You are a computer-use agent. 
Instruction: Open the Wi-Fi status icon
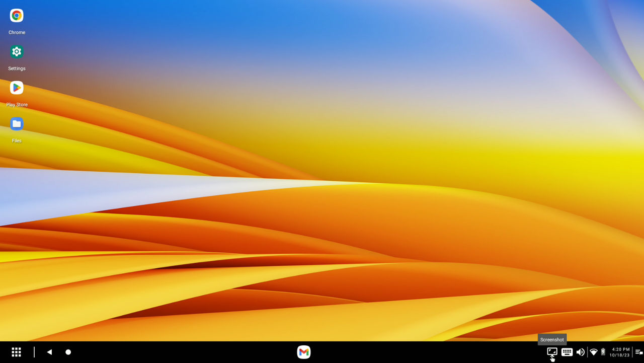click(x=594, y=352)
